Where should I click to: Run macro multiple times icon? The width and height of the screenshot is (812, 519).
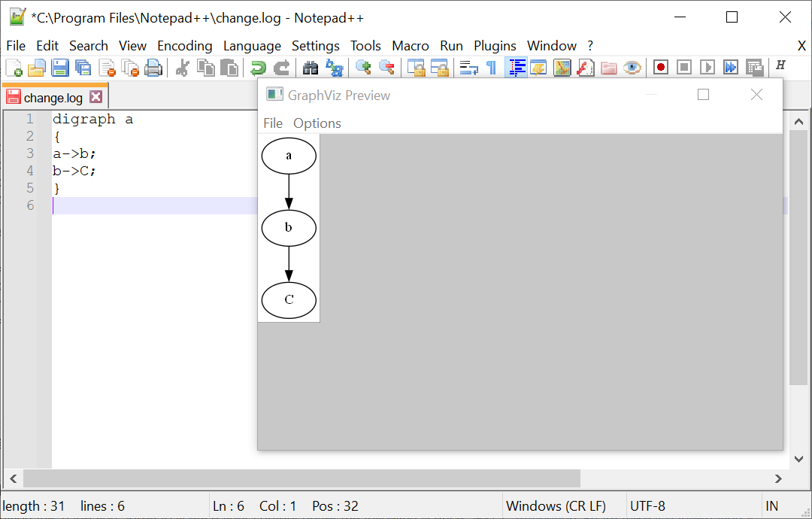[x=731, y=68]
